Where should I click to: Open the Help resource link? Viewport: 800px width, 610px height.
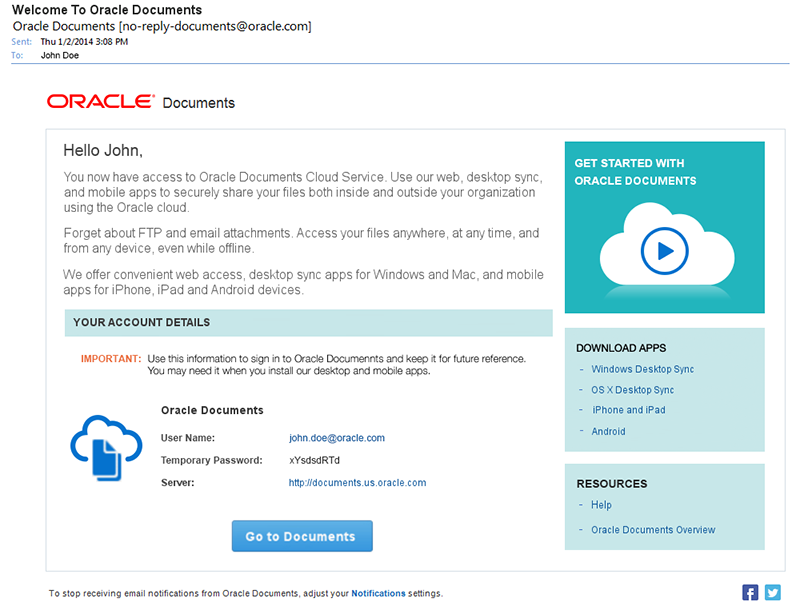(x=601, y=505)
